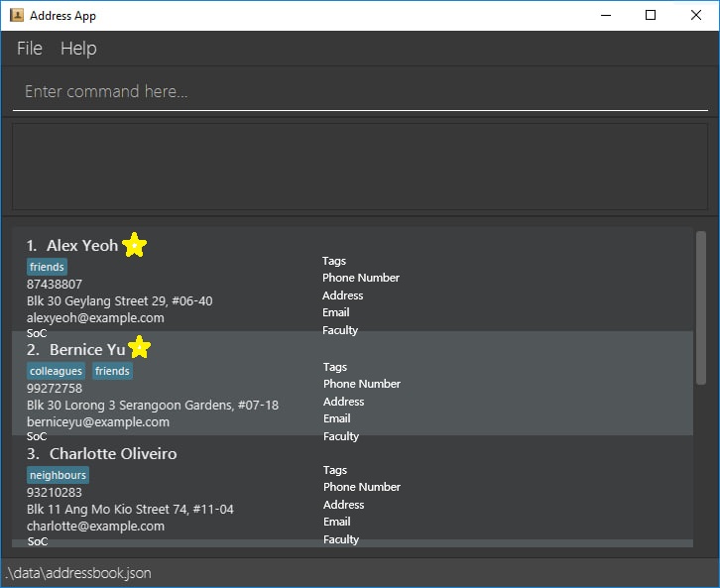Click the email berniceyu@example.com
Viewport: 720px width, 588px height.
[98, 421]
